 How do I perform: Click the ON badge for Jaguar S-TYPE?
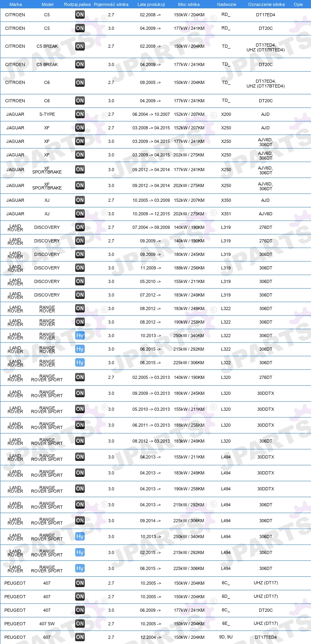[80, 114]
